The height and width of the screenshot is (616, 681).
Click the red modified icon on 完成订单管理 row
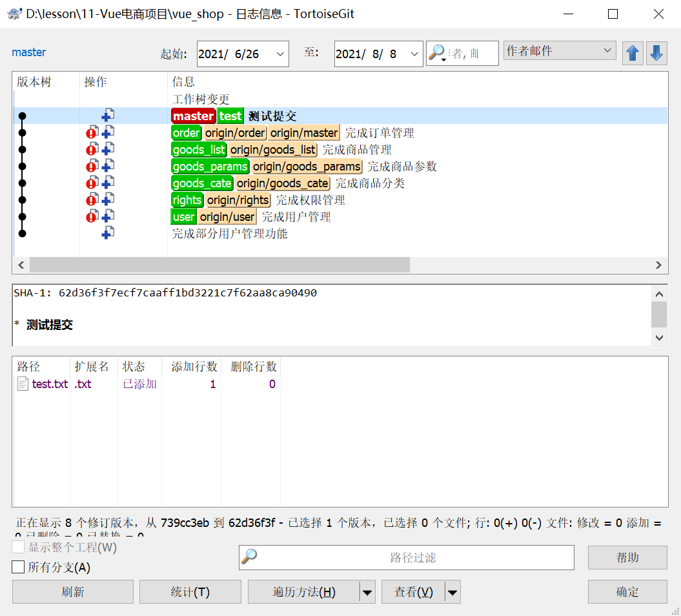[92, 132]
